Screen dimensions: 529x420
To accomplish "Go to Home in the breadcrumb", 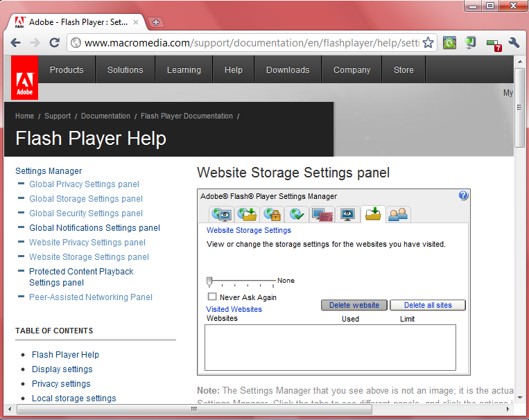I will [x=25, y=116].
